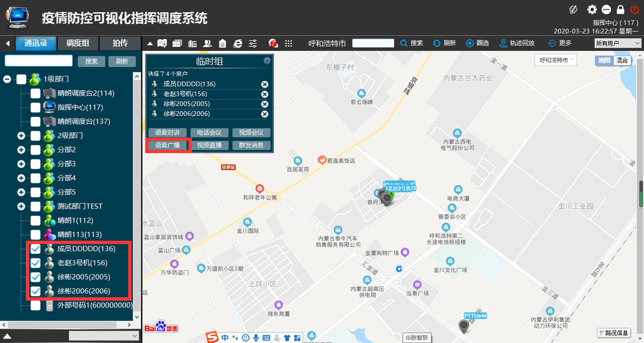Check the 1级部门 checkbox
644x343 pixels.
[21, 79]
